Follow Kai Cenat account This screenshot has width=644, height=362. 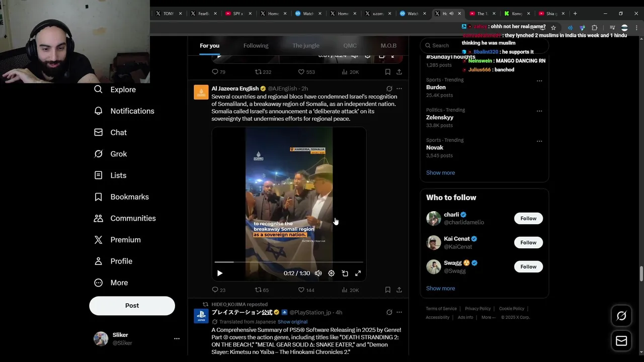click(x=528, y=242)
